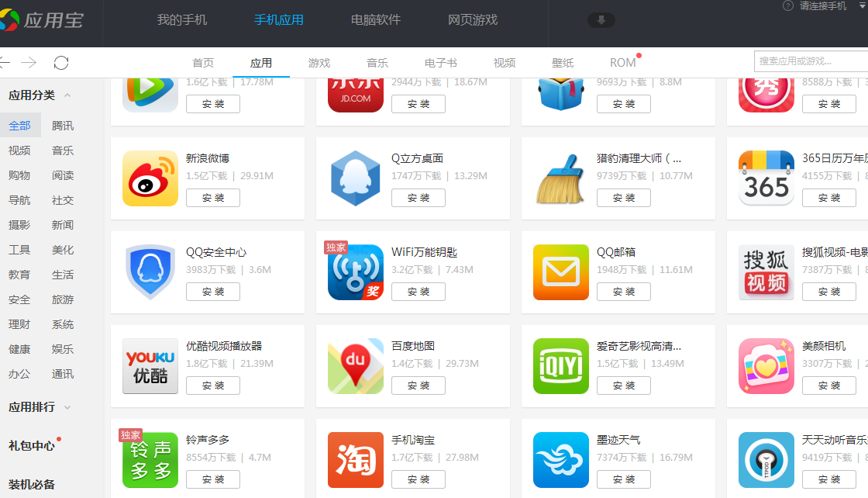Select the 视频 category in sidebar

click(19, 150)
